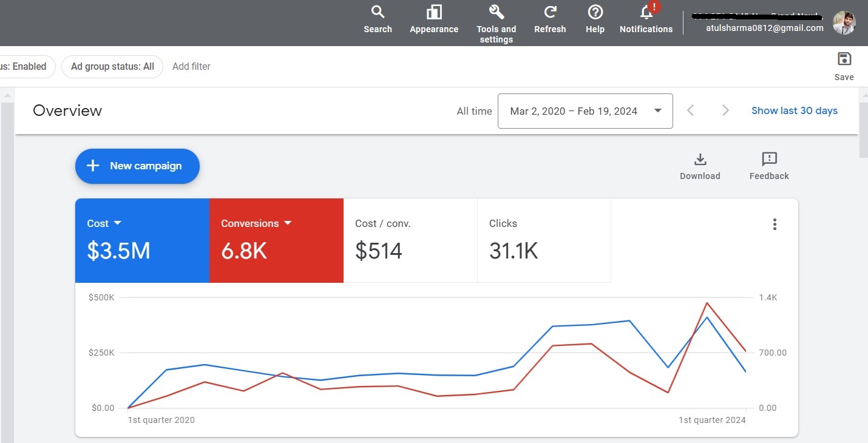Image resolution: width=868 pixels, height=443 pixels.
Task: Click the Add filter field
Action: pos(191,67)
